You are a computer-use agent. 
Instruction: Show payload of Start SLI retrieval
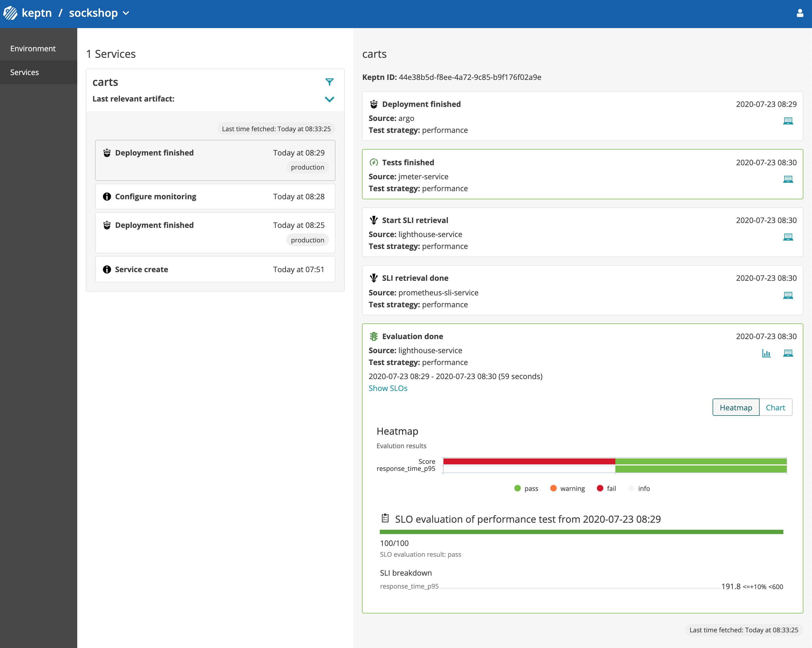[x=788, y=237]
